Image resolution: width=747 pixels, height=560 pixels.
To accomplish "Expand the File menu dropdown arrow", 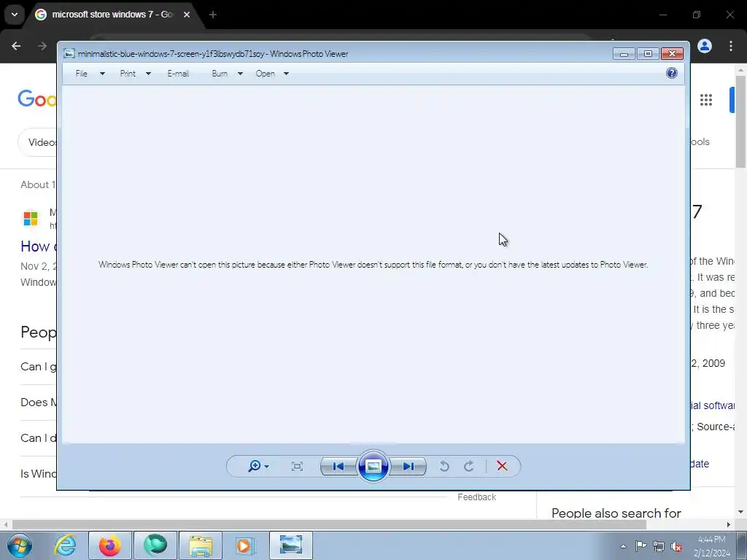I will [102, 74].
